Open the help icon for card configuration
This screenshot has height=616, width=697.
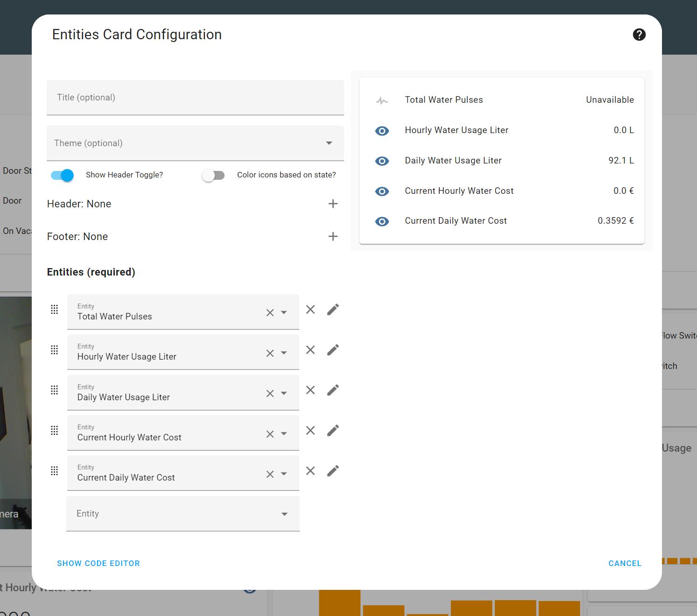click(x=639, y=35)
